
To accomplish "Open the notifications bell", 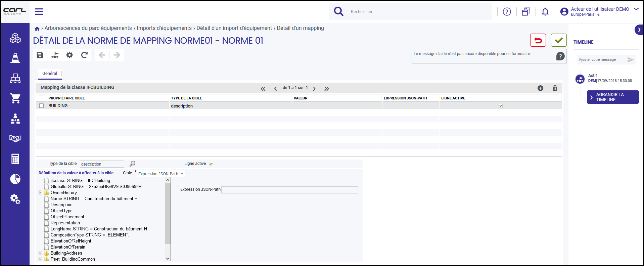I will (x=545, y=12).
